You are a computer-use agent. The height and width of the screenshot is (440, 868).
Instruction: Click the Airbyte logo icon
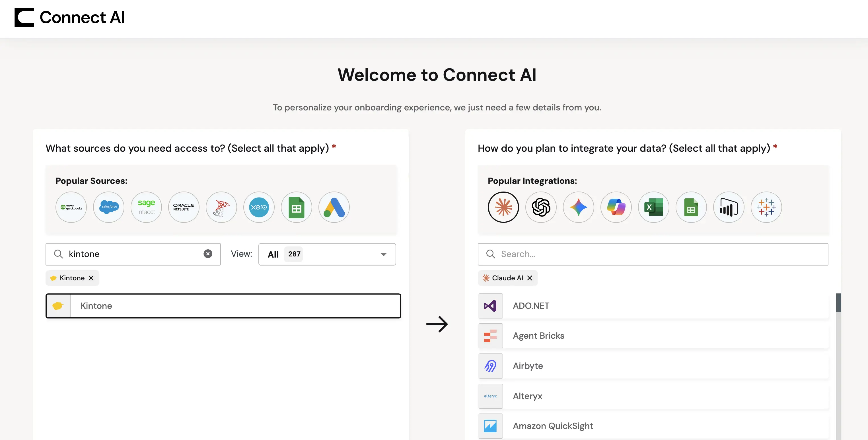490,365
